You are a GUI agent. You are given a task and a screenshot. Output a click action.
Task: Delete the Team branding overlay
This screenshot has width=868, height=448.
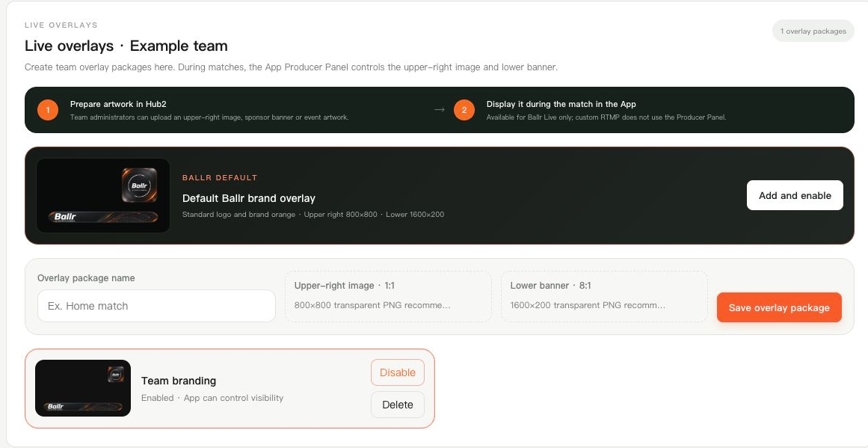[x=398, y=405]
